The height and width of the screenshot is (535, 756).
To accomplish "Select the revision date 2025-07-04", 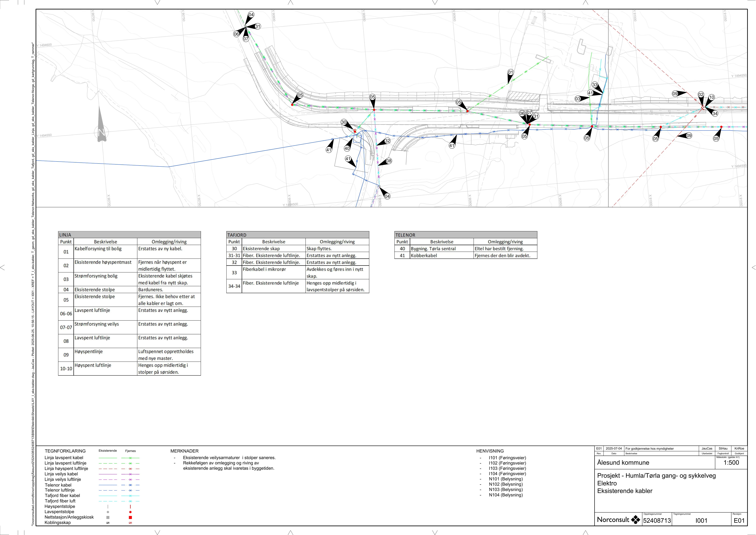I will (x=614, y=449).
